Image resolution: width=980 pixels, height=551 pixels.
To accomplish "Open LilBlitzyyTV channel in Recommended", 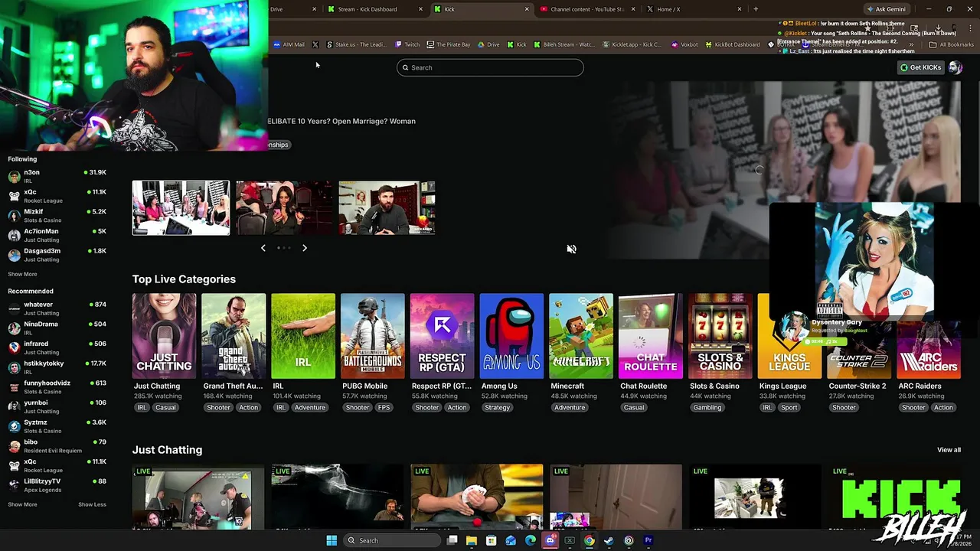I will pyautogui.click(x=57, y=485).
